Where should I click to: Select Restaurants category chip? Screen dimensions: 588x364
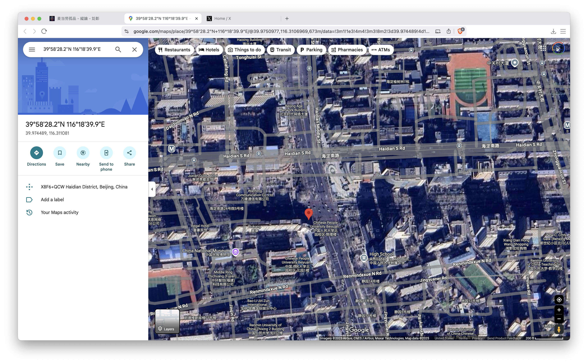tap(174, 50)
